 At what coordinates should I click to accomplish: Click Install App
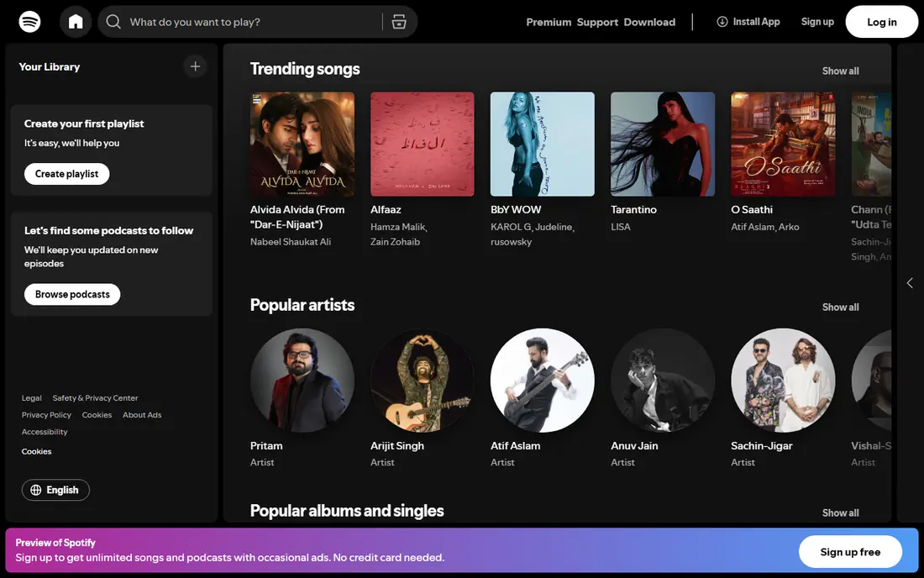tap(748, 22)
